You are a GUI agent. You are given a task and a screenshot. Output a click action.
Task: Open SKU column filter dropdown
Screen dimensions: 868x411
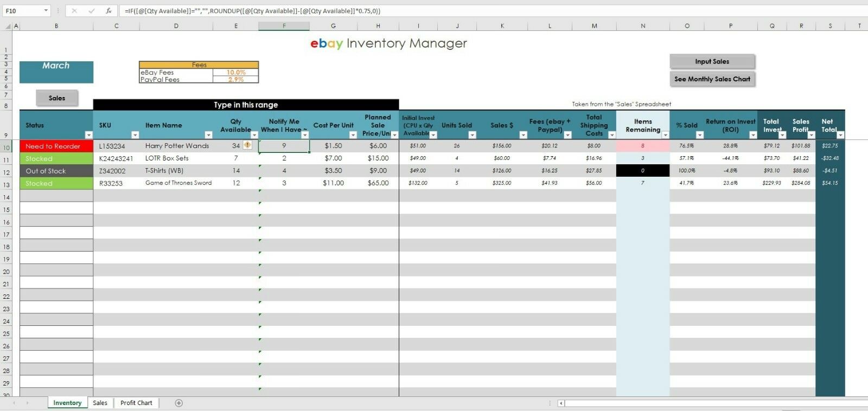pyautogui.click(x=135, y=135)
